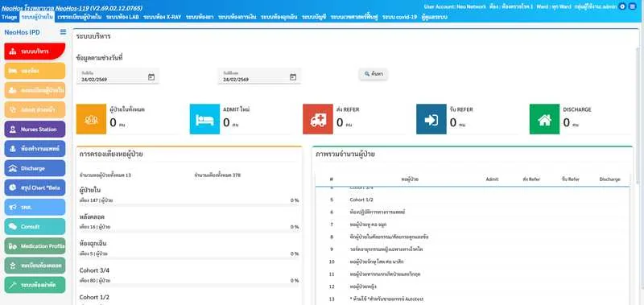Select table row 10 in patient table
This screenshot has width=644, height=305.
tap(473, 262)
